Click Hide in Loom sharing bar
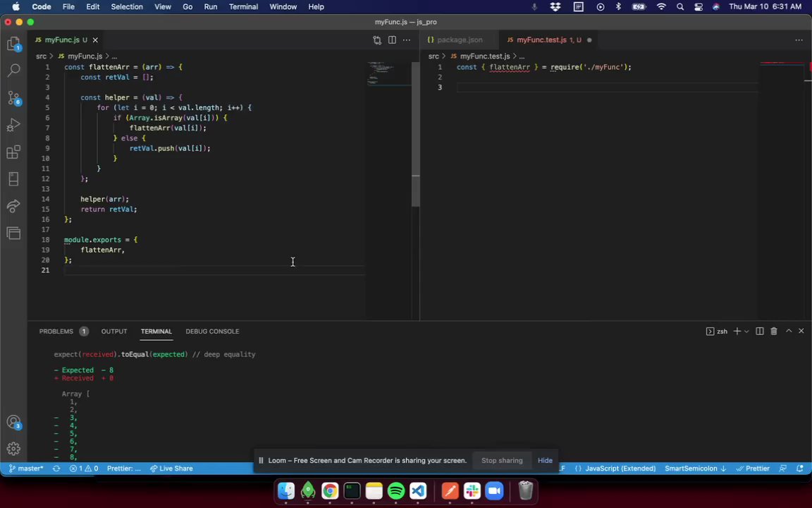812x508 pixels. (545, 460)
